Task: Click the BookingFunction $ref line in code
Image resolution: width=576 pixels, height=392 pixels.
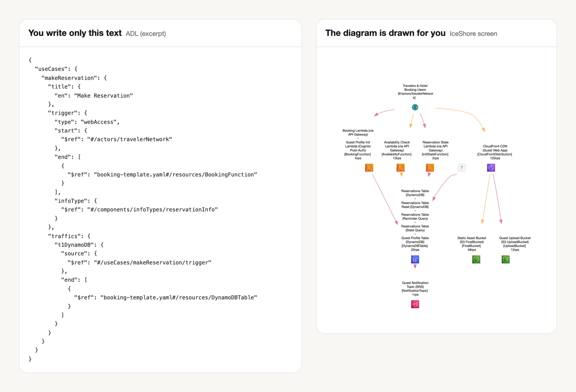Action: pos(162,175)
